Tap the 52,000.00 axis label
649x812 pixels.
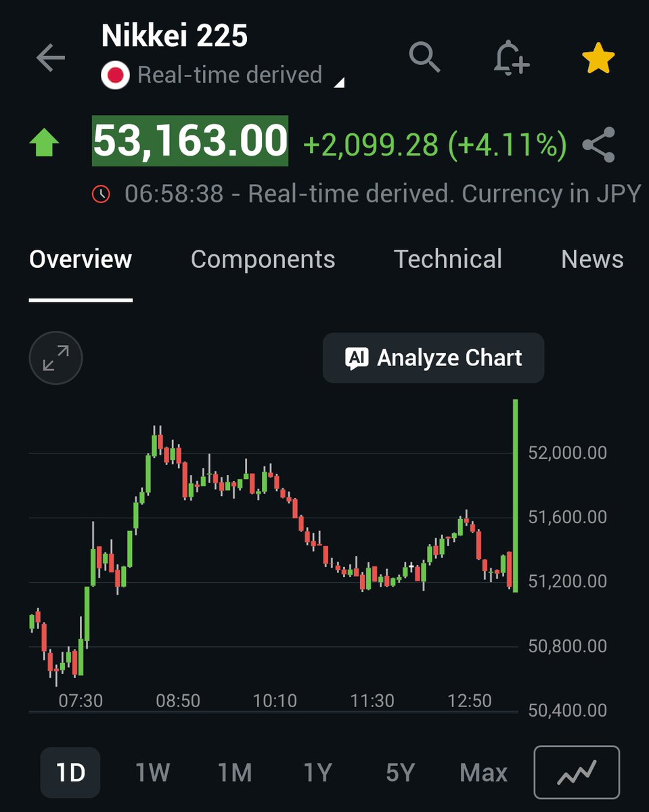(x=567, y=453)
